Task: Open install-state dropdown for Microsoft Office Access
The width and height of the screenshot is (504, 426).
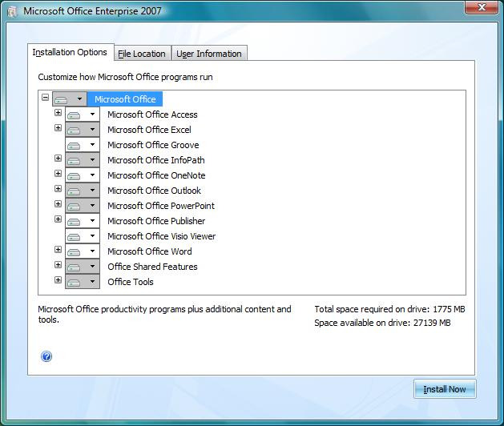Action: (83, 115)
